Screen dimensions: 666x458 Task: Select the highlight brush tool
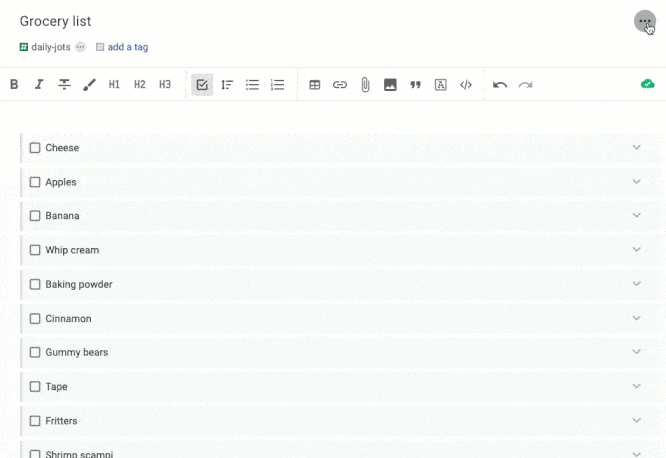pyautogui.click(x=89, y=85)
